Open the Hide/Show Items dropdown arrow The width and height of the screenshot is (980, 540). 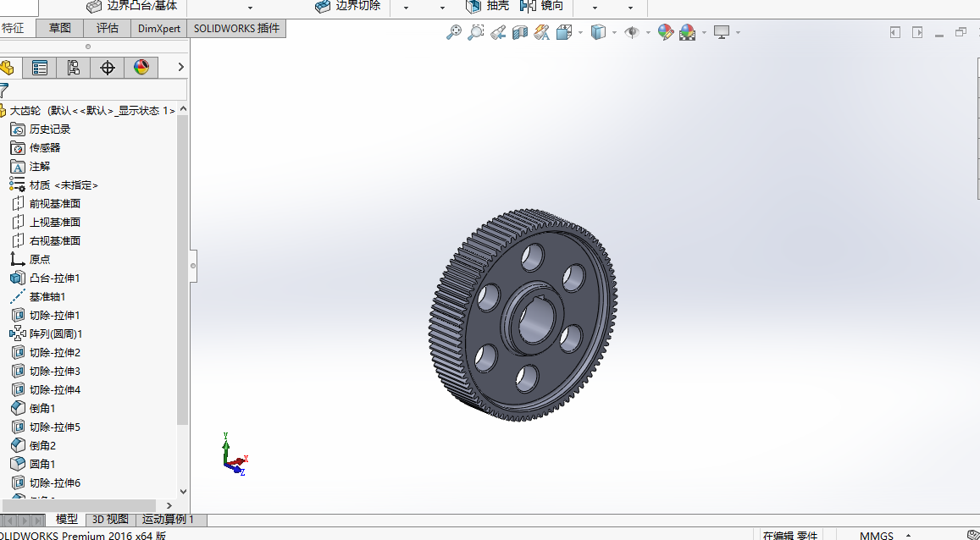(x=648, y=32)
